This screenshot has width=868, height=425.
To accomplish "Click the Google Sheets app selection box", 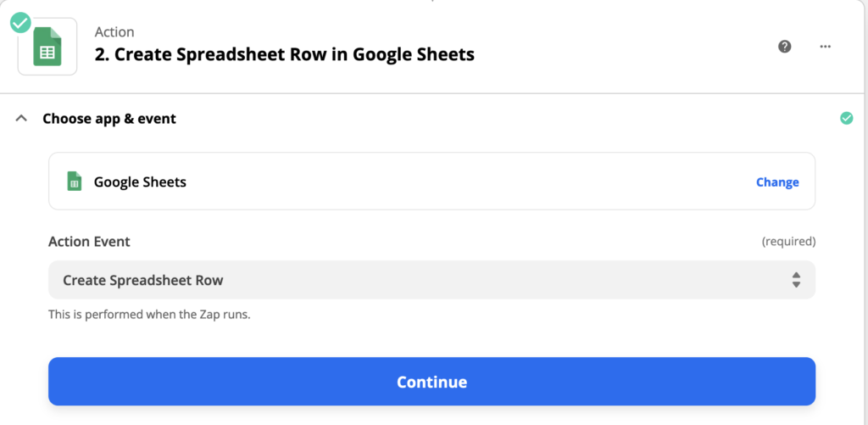I will click(x=431, y=182).
